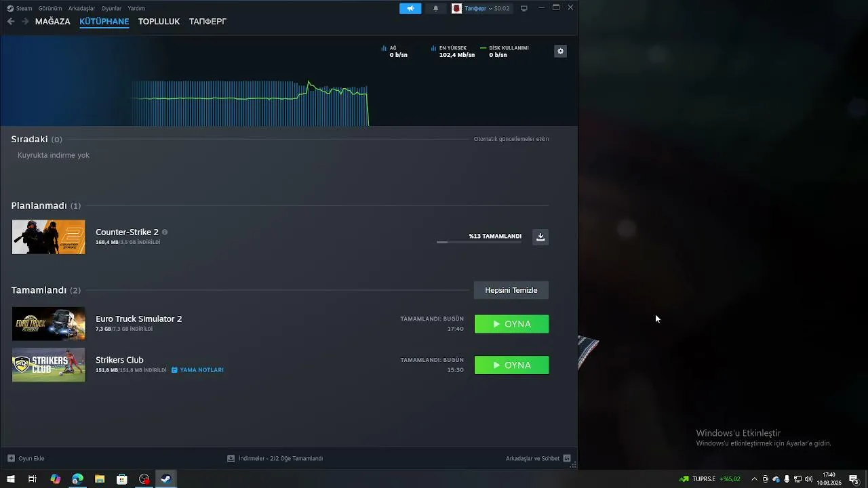Viewport: 868px width, 488px height.
Task: Click the network tray icon
Action: (x=797, y=479)
